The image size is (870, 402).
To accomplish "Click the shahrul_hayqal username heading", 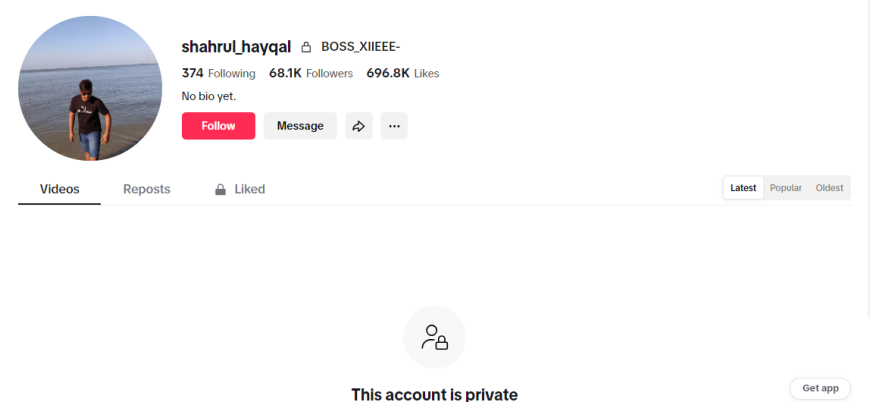I will 236,47.
